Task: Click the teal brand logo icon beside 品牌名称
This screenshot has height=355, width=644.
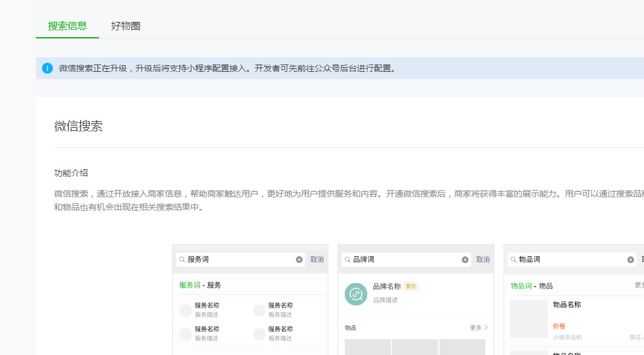Action: coord(356,293)
